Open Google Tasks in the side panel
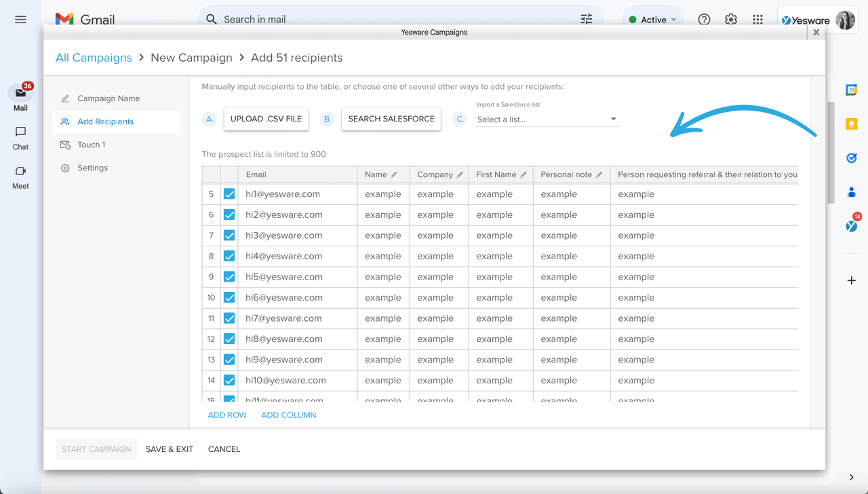 [851, 158]
